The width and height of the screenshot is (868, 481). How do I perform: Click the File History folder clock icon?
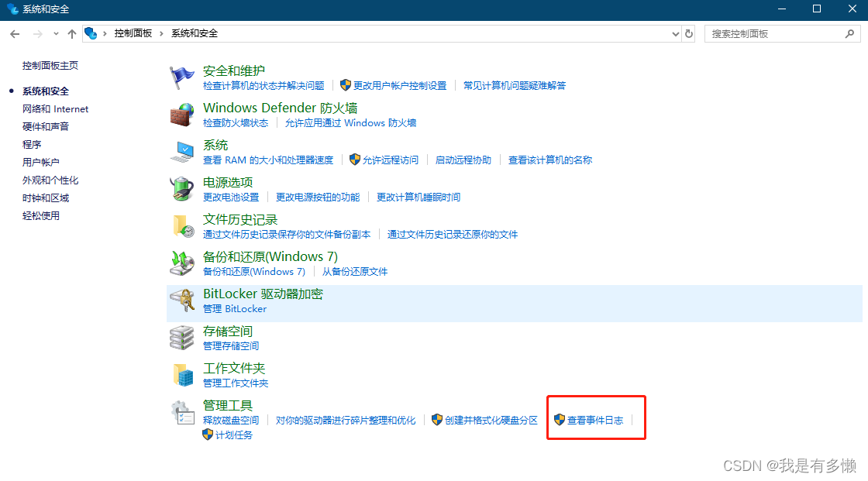183,226
